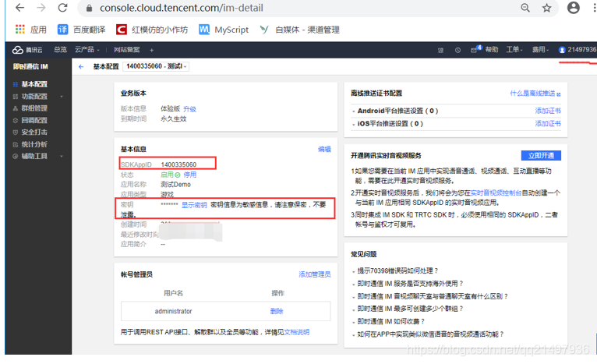Click the Tencent Cloud logo
Viewport: 597px width, 364px height.
pos(27,50)
